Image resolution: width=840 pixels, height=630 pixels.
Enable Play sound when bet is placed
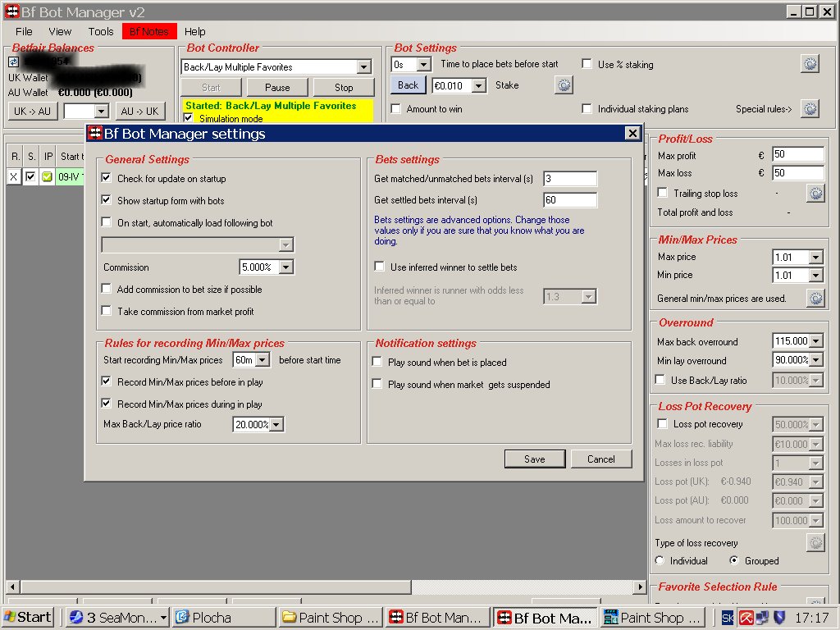coord(377,362)
